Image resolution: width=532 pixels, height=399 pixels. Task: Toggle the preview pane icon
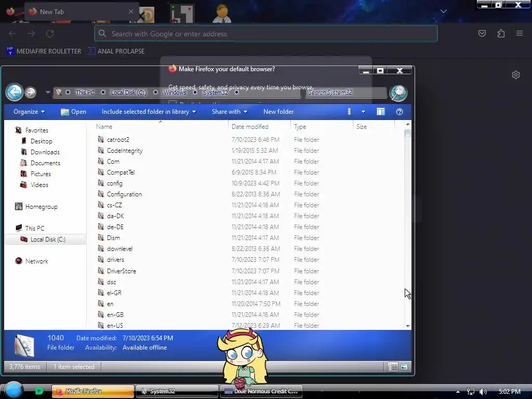pyautogui.click(x=381, y=112)
